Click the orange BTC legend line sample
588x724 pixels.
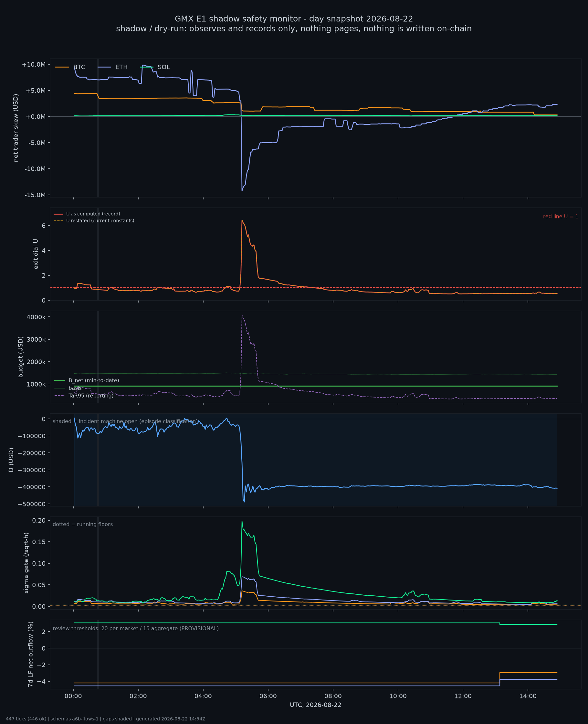(62, 67)
